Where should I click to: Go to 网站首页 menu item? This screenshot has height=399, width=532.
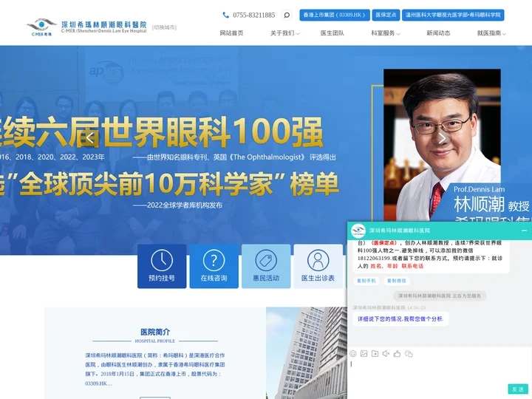pos(231,33)
